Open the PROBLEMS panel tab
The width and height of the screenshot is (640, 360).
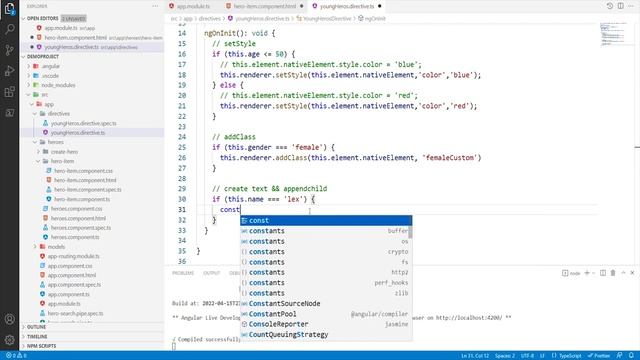[x=183, y=273]
